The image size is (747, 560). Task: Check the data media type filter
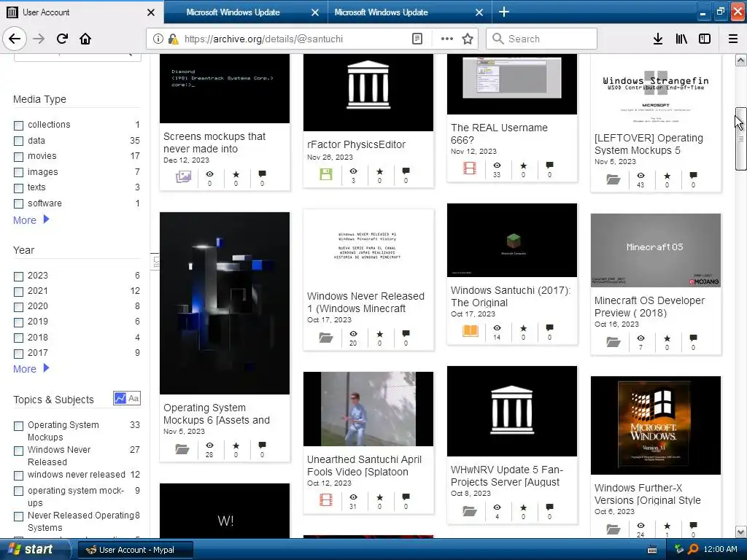[x=18, y=141]
